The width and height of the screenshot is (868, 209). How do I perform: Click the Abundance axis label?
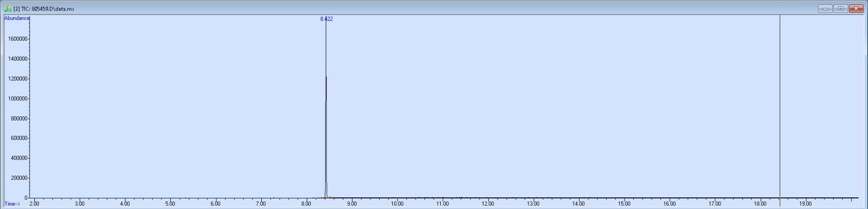point(17,18)
